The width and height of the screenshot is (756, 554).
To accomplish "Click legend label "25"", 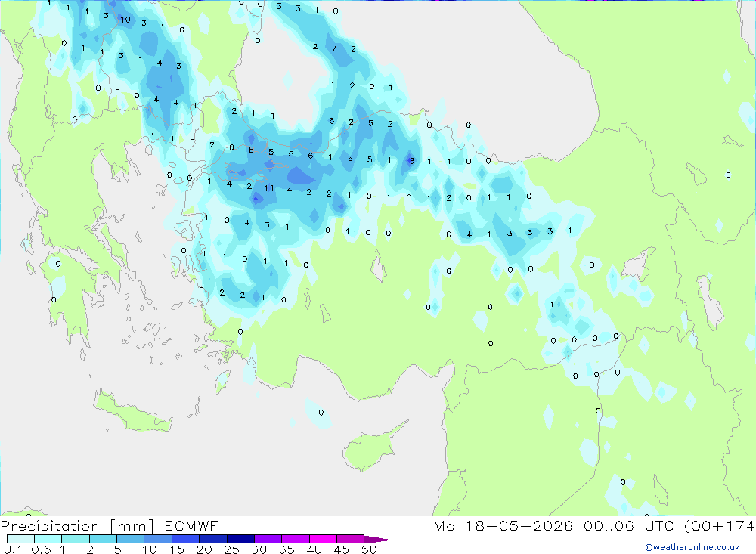I will [x=232, y=549].
